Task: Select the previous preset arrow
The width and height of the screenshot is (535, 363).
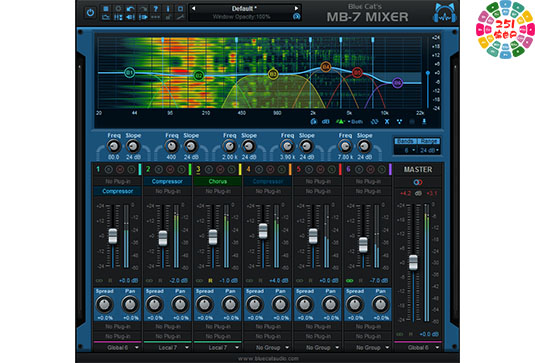Action: coord(193,8)
